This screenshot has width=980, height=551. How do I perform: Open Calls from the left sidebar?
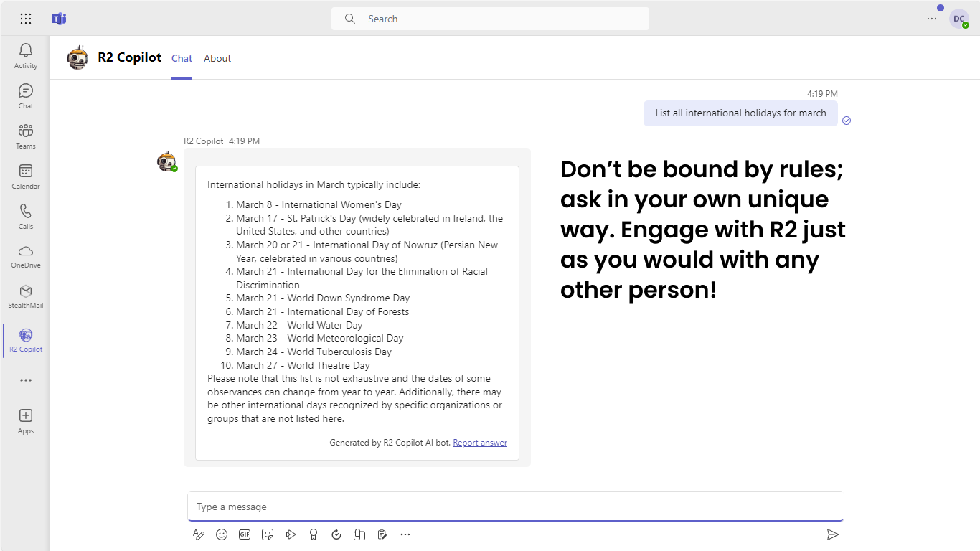click(x=26, y=217)
